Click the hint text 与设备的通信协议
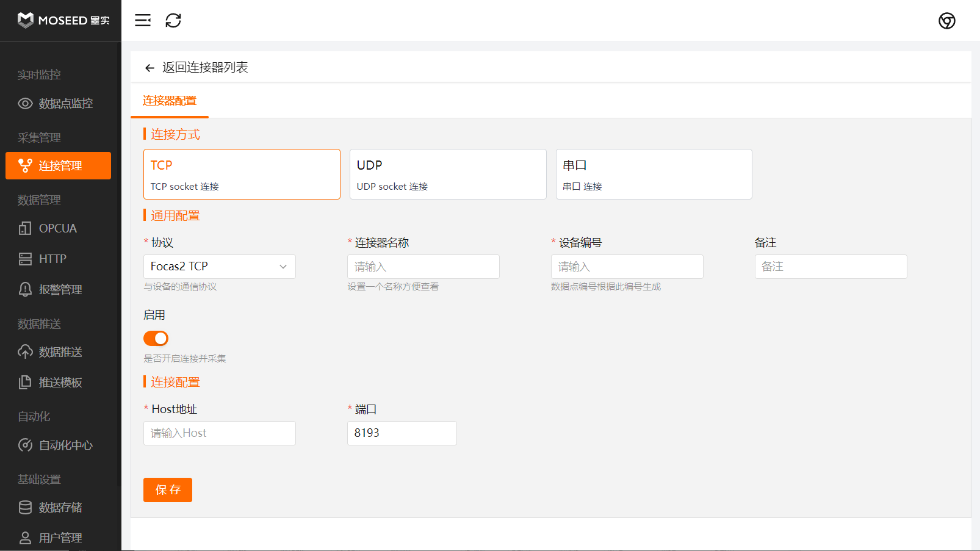 (180, 287)
